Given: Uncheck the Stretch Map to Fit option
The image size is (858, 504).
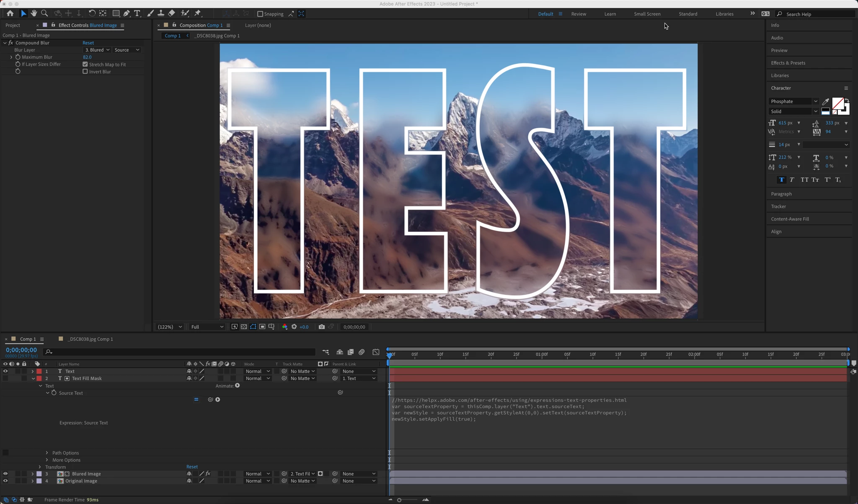Looking at the screenshot, I should pyautogui.click(x=85, y=64).
